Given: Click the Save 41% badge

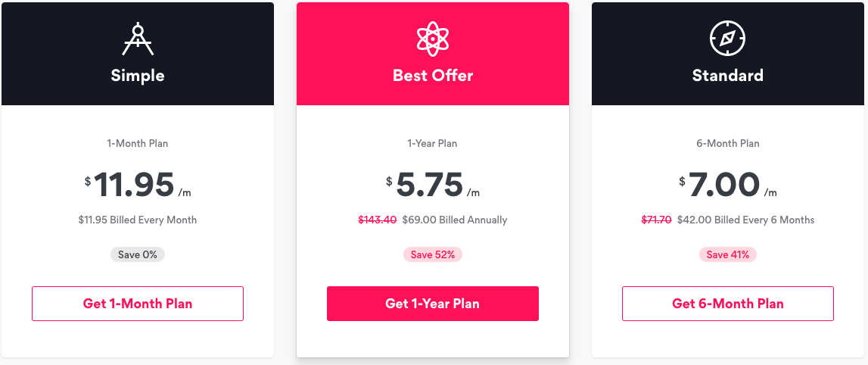Looking at the screenshot, I should point(727,254).
